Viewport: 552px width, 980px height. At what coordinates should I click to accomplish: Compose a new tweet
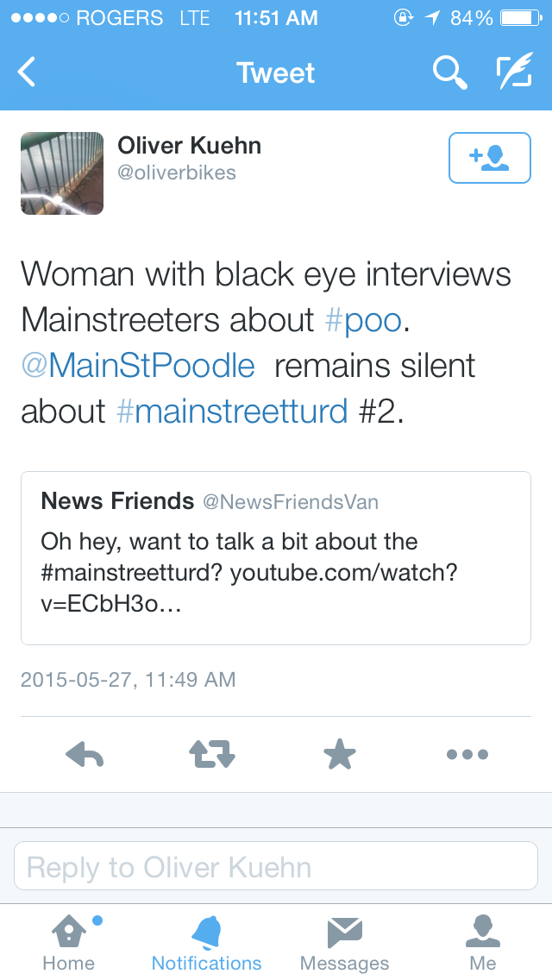514,73
